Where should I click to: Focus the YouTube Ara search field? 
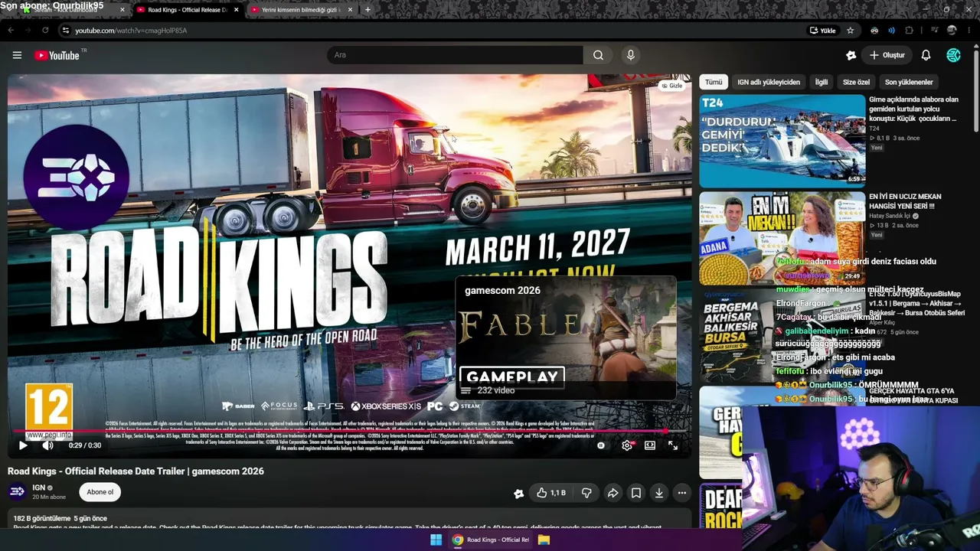(x=455, y=55)
